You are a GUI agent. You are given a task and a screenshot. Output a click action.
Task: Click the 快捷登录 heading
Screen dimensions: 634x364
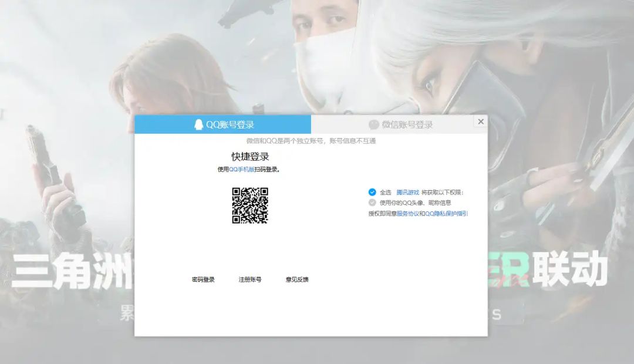(250, 157)
